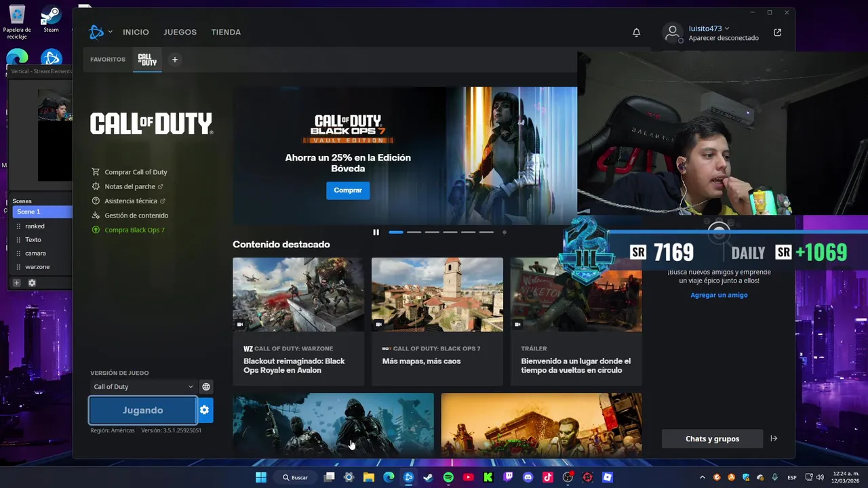Open the TIENDA section

pos(226,32)
